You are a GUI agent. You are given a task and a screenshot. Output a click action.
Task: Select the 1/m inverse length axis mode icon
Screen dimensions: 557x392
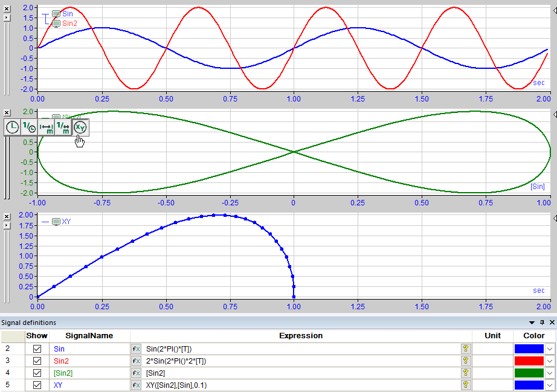pyautogui.click(x=63, y=127)
